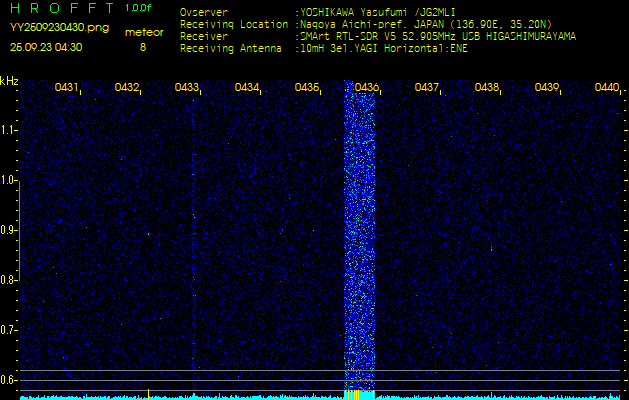Click the 0435 time marker label
The height and width of the screenshot is (400, 629).
(306, 87)
